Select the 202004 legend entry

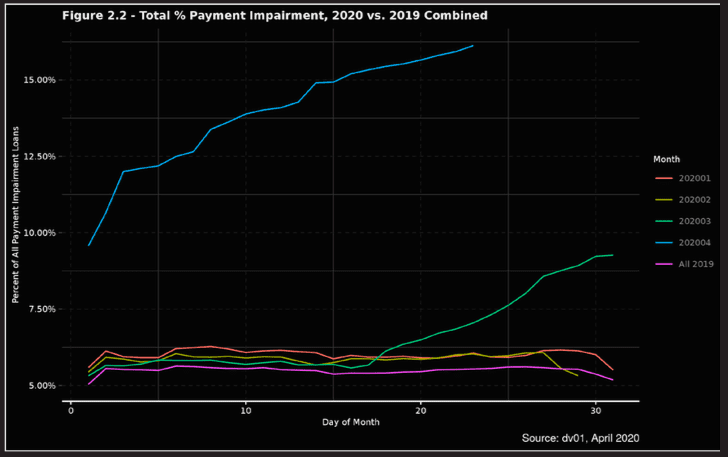pos(682,242)
